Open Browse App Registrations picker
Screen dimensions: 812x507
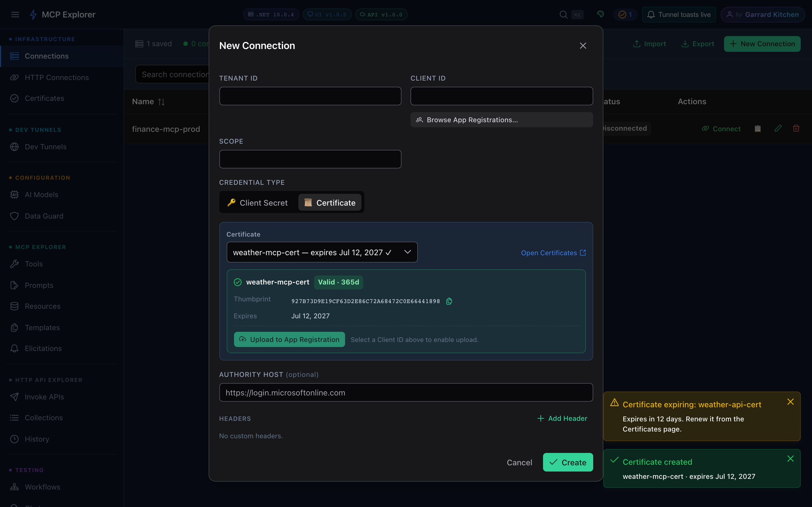click(x=501, y=120)
